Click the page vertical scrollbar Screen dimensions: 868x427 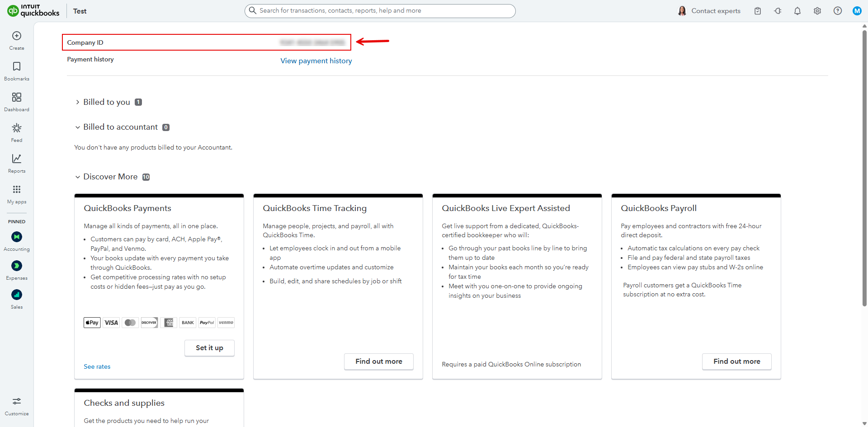[x=864, y=168]
